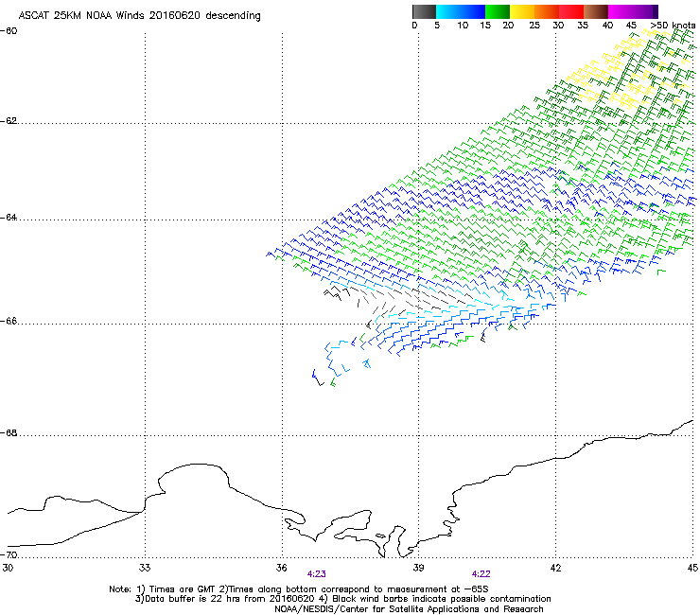Click the ">50 knots" legend label
The image size is (700, 615).
(x=673, y=26)
